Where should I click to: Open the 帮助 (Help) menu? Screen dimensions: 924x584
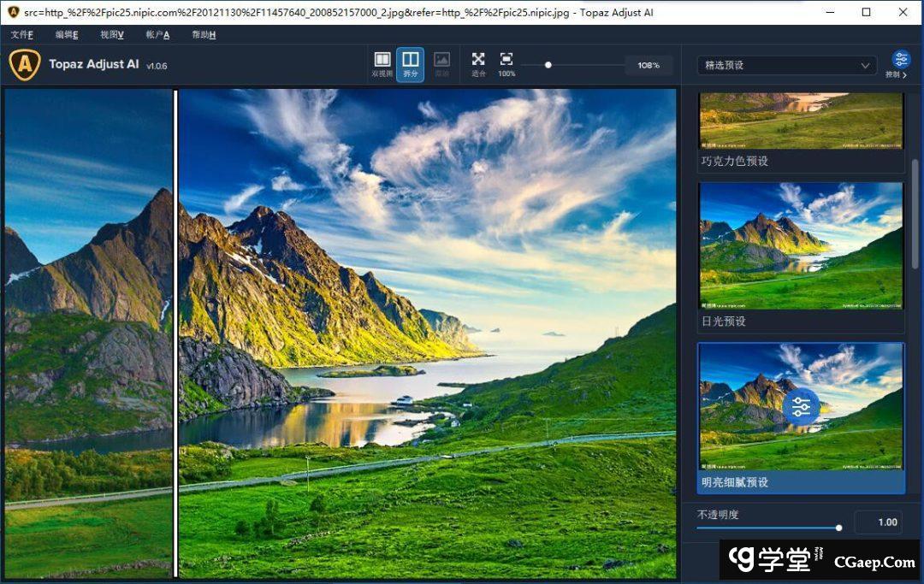click(x=204, y=34)
